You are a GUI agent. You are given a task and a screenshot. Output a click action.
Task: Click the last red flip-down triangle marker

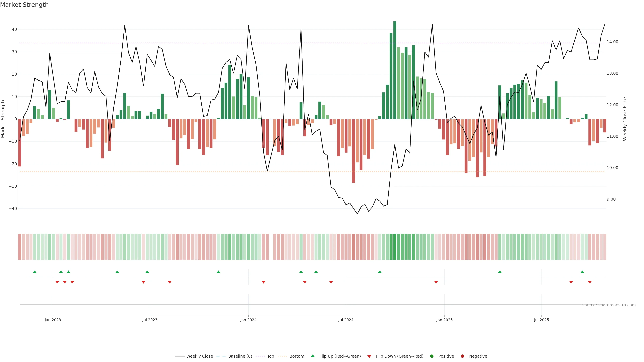[x=590, y=282]
